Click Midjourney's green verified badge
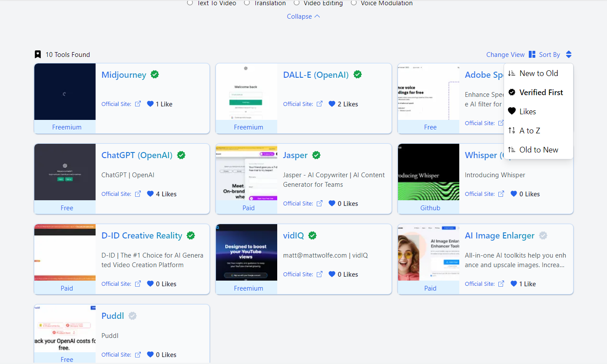 (x=155, y=74)
